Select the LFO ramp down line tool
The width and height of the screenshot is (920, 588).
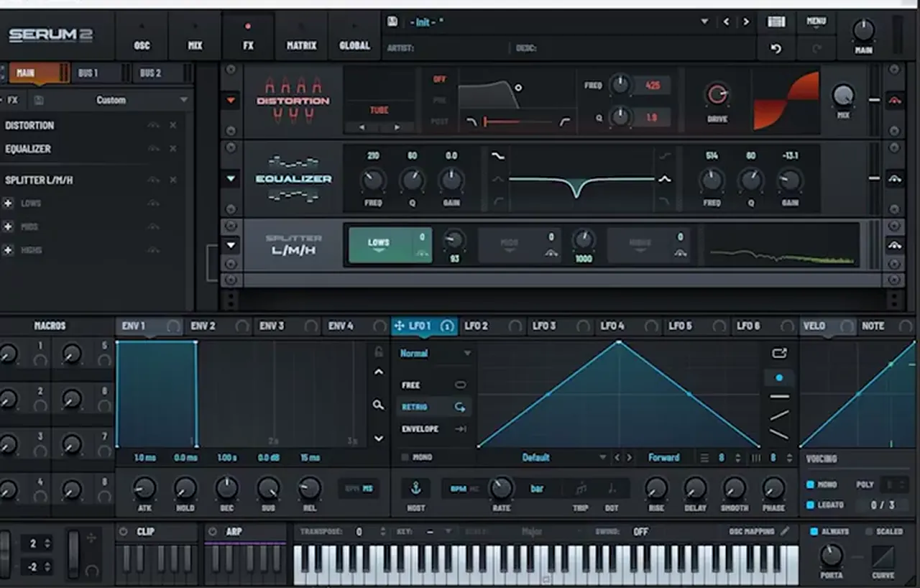(779, 433)
